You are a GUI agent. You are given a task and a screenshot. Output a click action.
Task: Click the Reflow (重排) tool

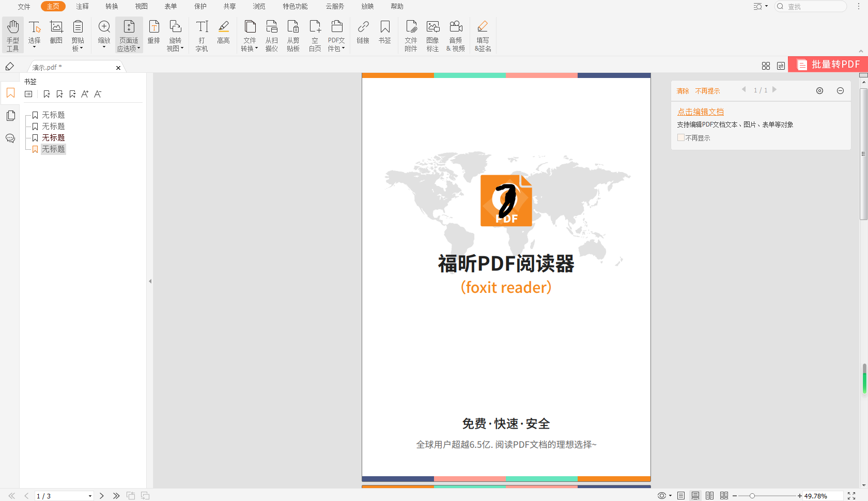click(x=154, y=32)
